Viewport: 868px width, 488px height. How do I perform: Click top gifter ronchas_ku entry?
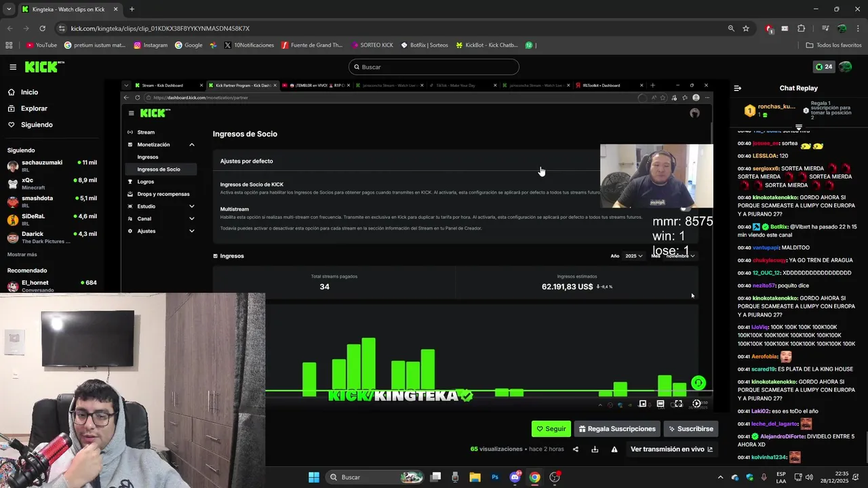770,110
